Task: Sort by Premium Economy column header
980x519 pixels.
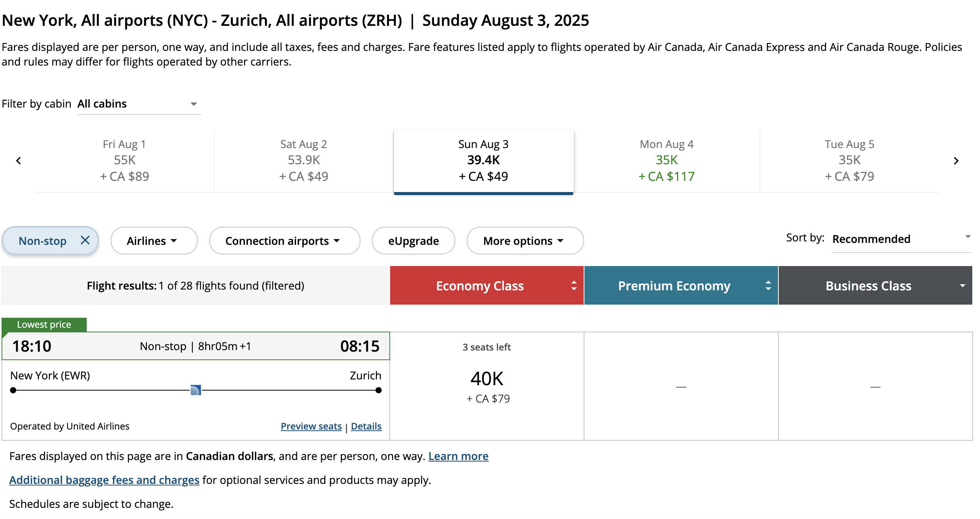Action: (x=681, y=286)
